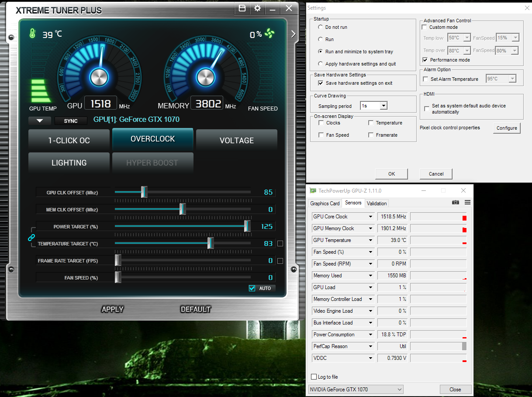This screenshot has width=532, height=397.
Task: Click the HYPER BOOST button
Action: [153, 163]
